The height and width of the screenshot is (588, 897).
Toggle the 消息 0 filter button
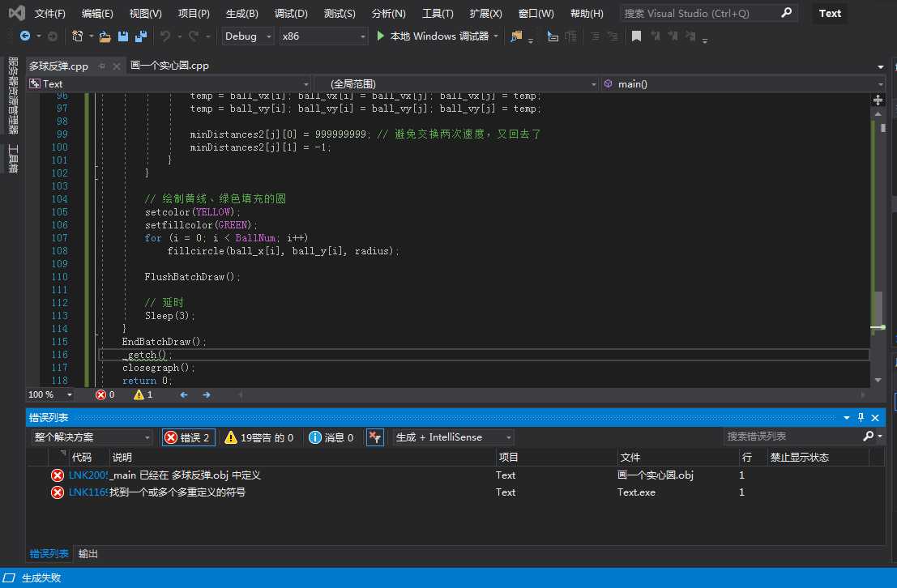pyautogui.click(x=331, y=437)
